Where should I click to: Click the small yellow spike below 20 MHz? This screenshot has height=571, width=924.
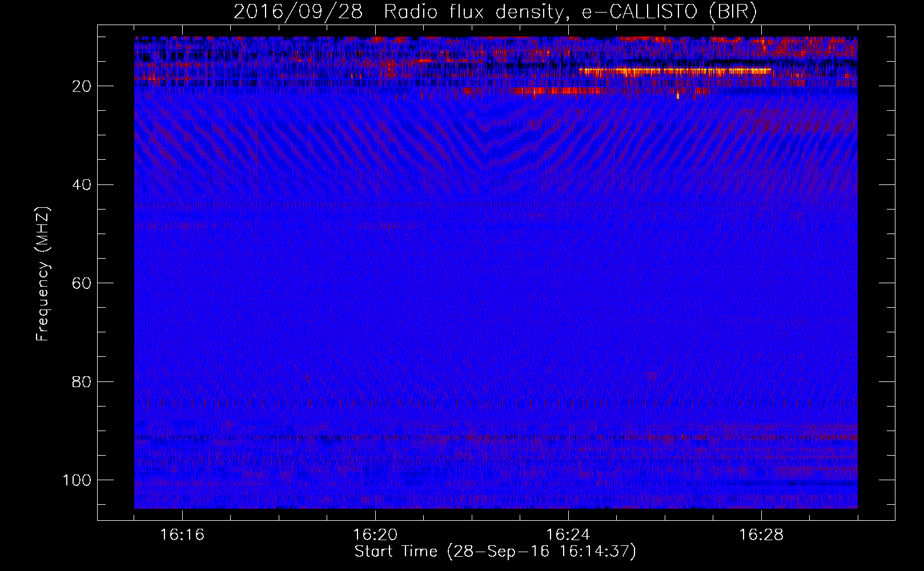click(678, 96)
